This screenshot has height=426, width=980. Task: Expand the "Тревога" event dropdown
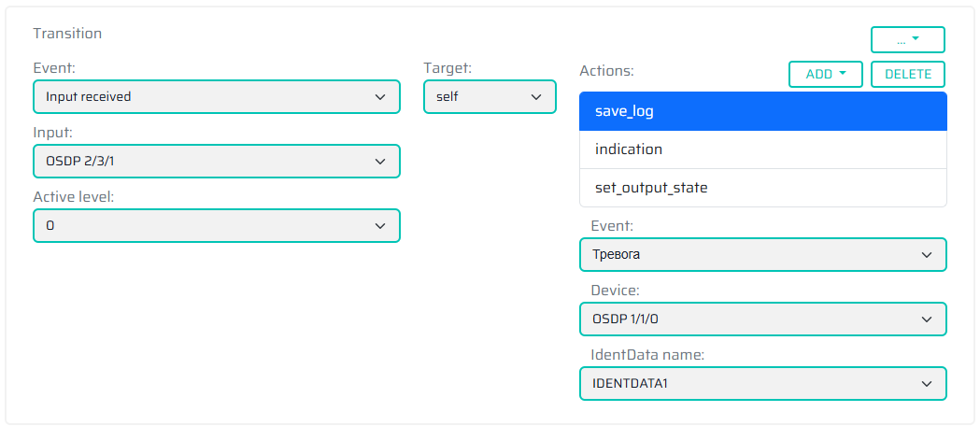click(762, 254)
